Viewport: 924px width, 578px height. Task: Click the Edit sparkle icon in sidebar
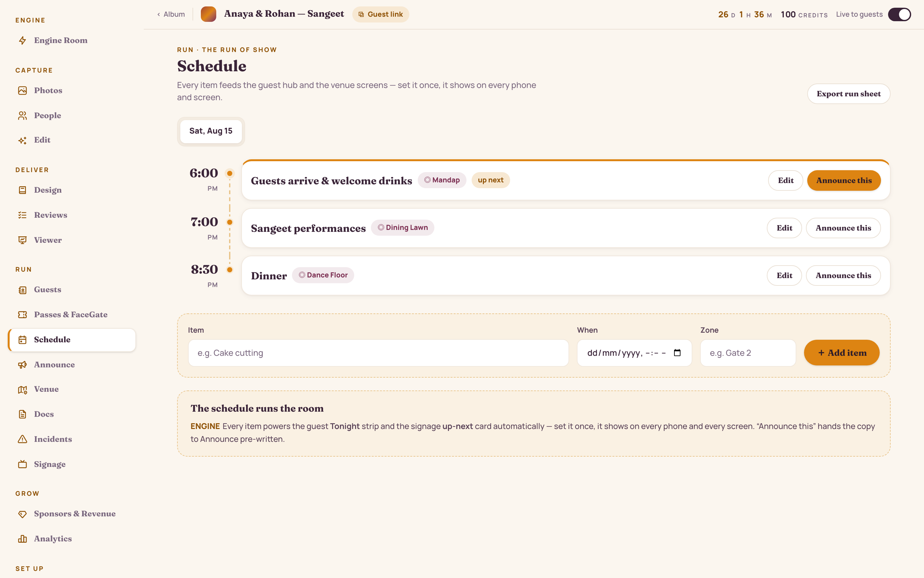point(22,140)
